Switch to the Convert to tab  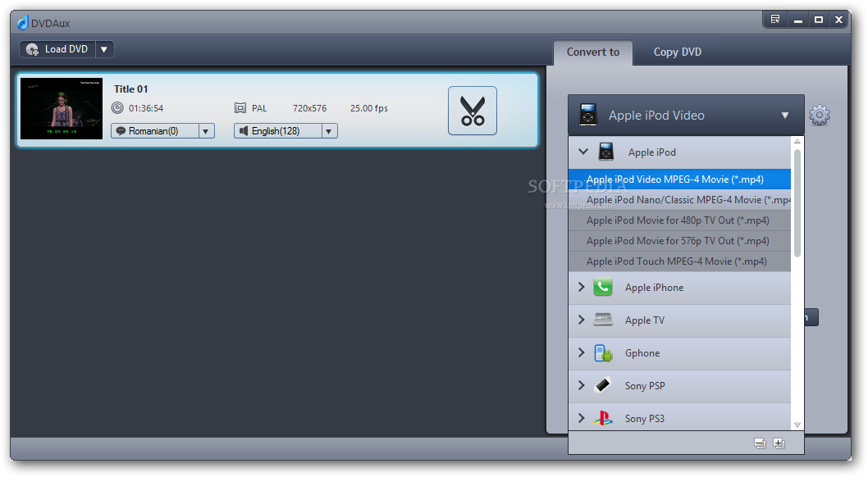tap(593, 52)
